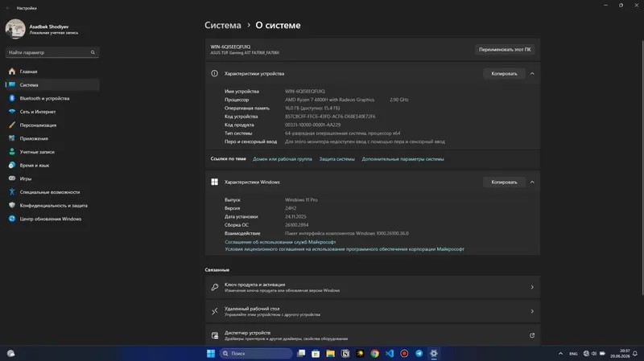Collapse the Характеристики Windows section

pos(532,182)
